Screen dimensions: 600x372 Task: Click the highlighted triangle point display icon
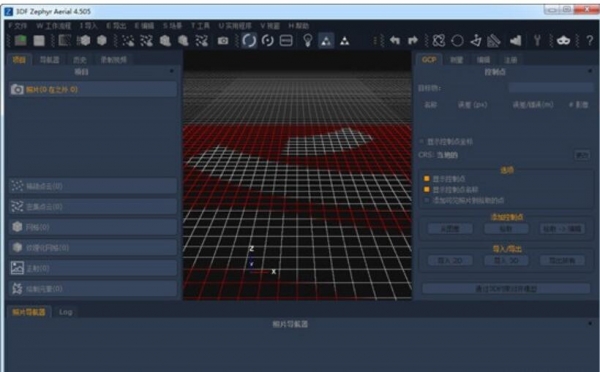pyautogui.click(x=326, y=41)
